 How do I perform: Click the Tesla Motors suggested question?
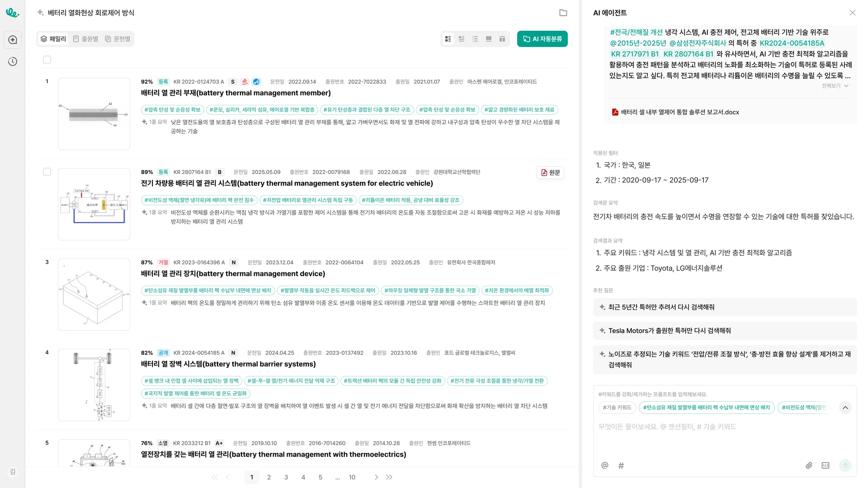tap(669, 331)
